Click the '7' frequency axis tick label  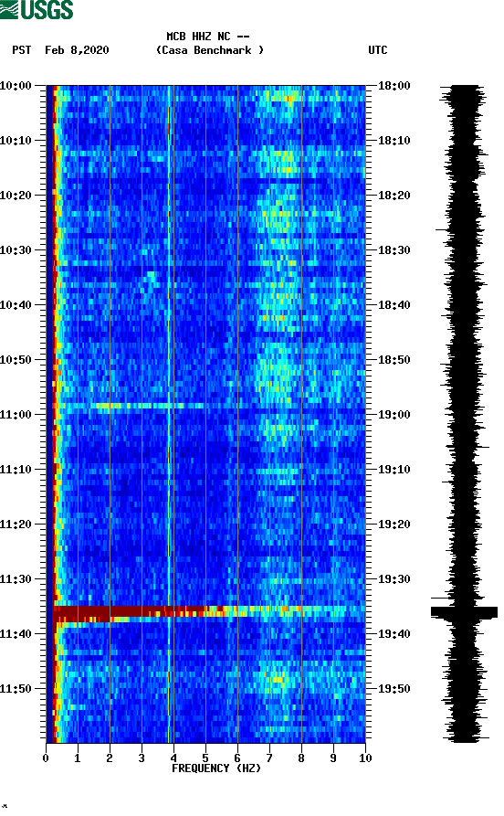(x=269, y=758)
